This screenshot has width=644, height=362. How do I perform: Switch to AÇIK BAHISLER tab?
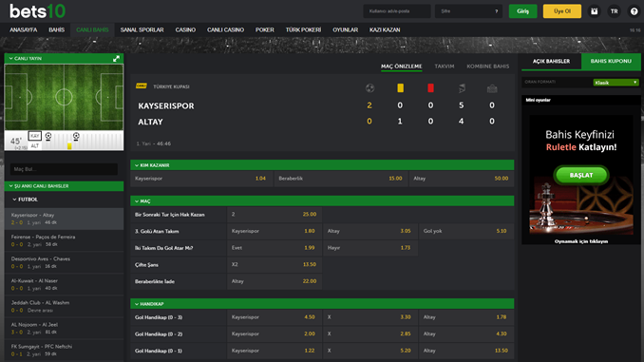click(551, 61)
